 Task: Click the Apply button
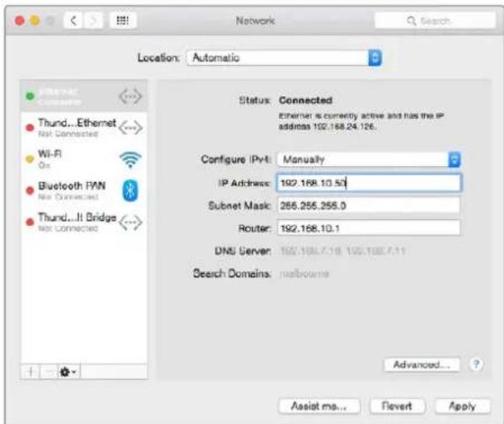click(x=462, y=406)
